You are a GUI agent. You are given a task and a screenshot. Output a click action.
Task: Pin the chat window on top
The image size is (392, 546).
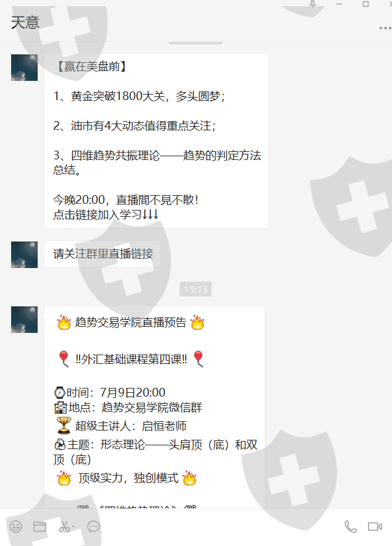click(312, 4)
